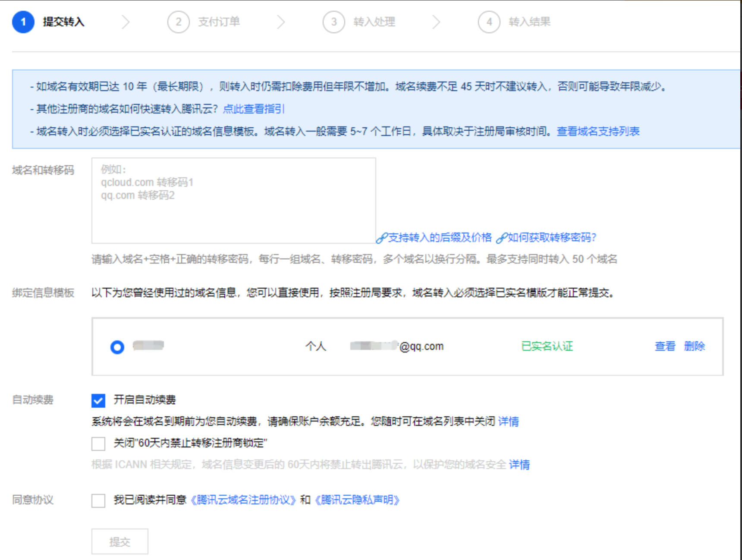Viewport: 742px width, 560px height.
Task: Click the arrow chevron after 提交转入 step
Action: [x=126, y=22]
